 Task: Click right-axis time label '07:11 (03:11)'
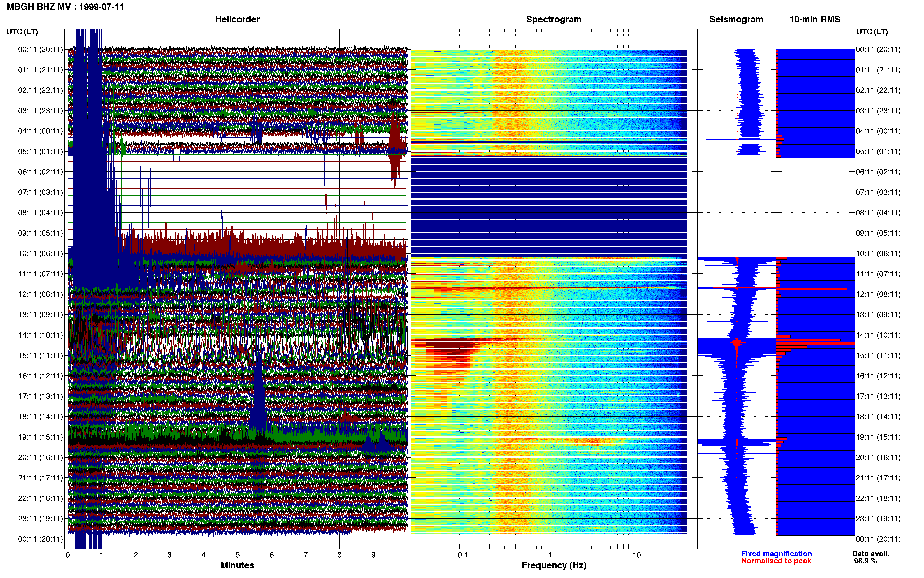[878, 192]
